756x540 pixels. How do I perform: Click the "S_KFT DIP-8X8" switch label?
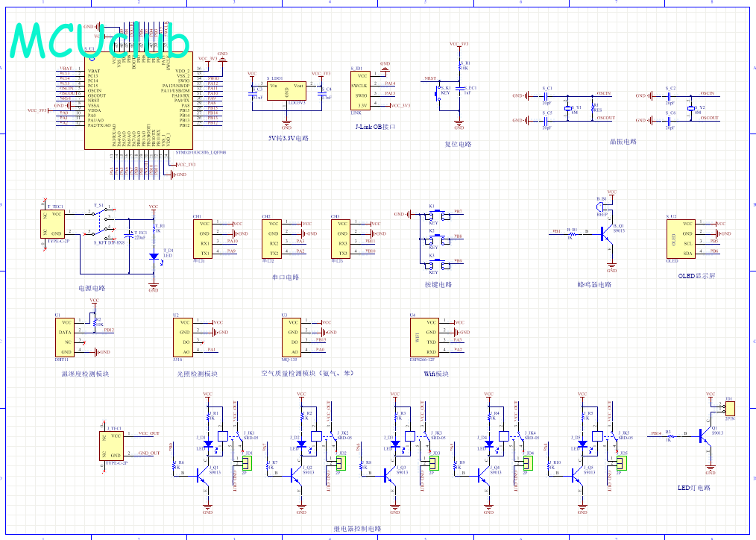[109, 242]
